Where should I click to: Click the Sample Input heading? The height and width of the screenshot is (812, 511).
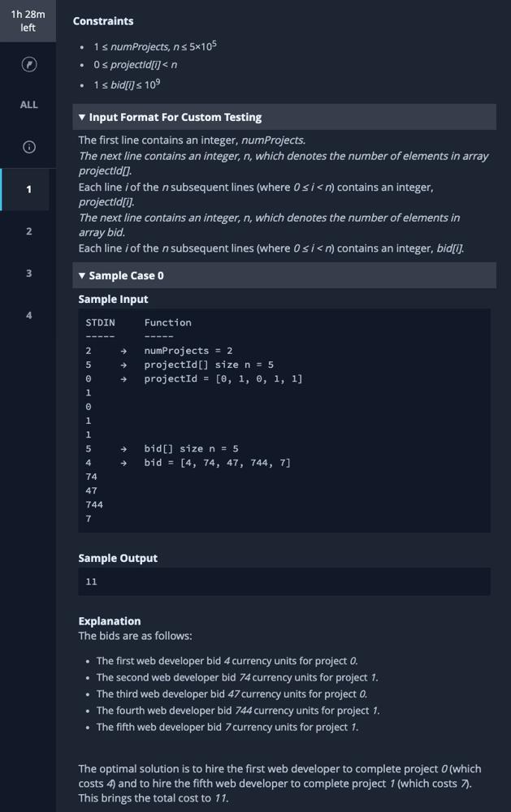click(113, 300)
